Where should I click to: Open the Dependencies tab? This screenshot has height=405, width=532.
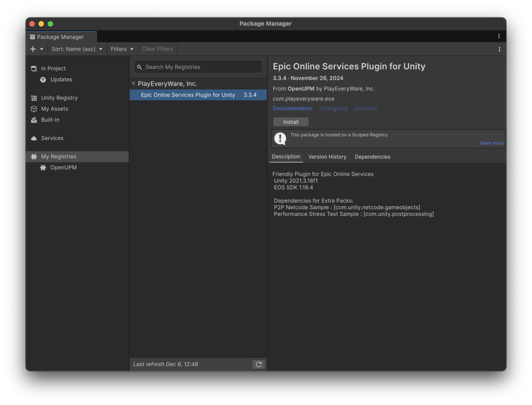372,157
